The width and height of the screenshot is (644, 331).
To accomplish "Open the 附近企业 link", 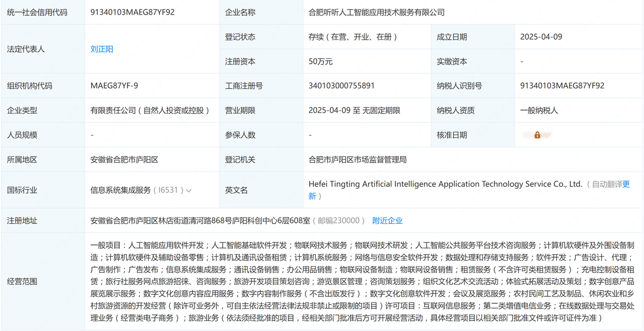I will pyautogui.click(x=387, y=220).
